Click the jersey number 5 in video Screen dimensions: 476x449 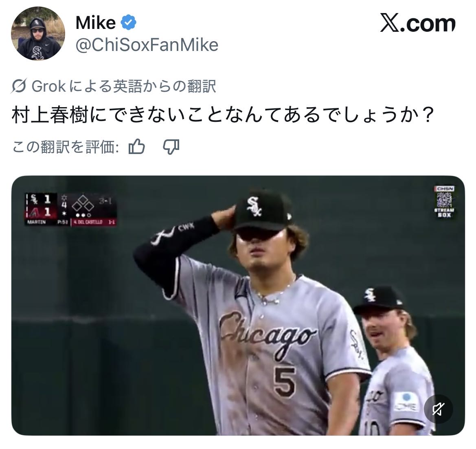click(x=285, y=381)
